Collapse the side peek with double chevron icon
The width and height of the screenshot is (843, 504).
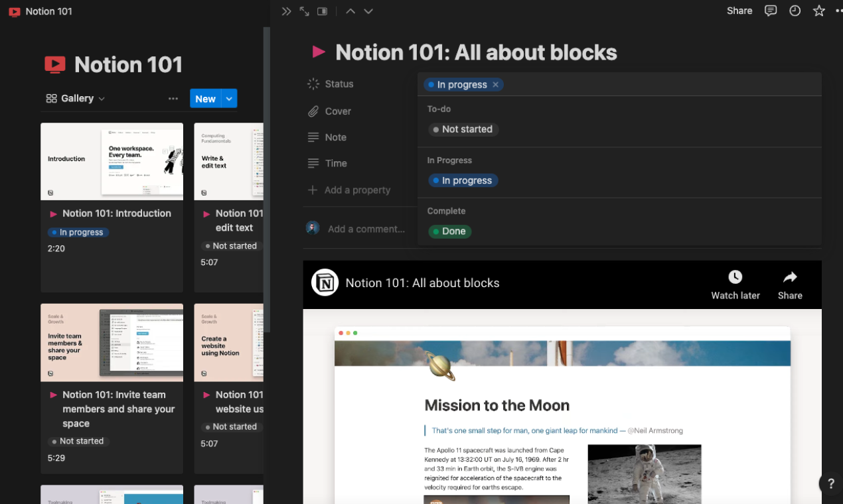[x=286, y=11]
